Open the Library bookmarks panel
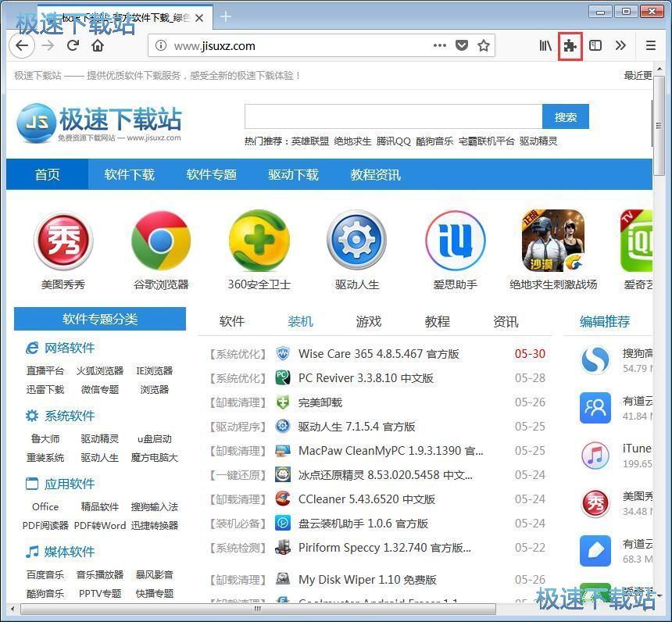This screenshot has width=672, height=622. click(x=545, y=45)
